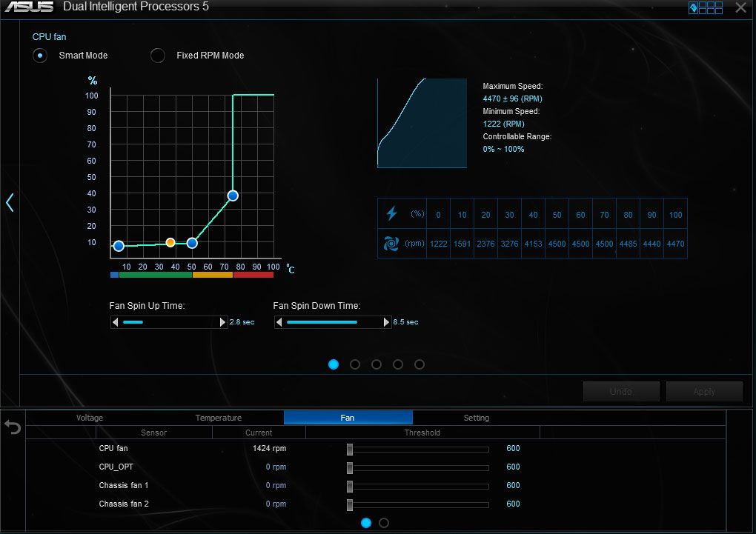
Task: Click left arrow of Fan Spin Up Time
Action: 115,322
